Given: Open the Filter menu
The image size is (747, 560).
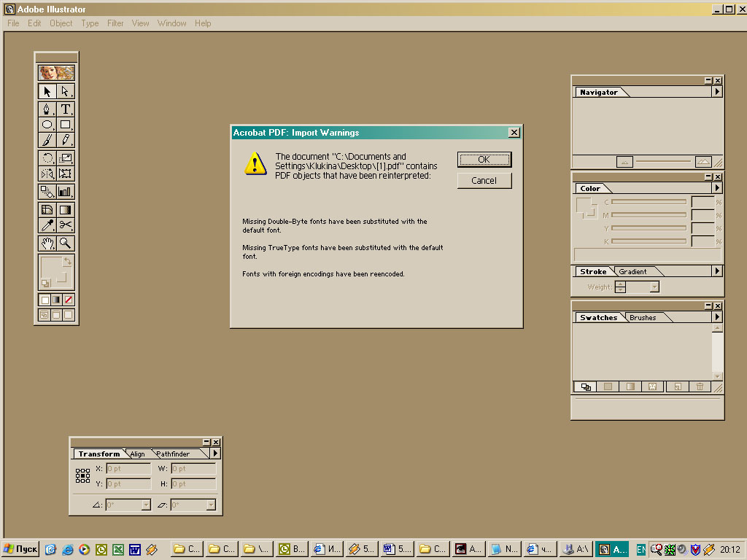Looking at the screenshot, I should (115, 23).
